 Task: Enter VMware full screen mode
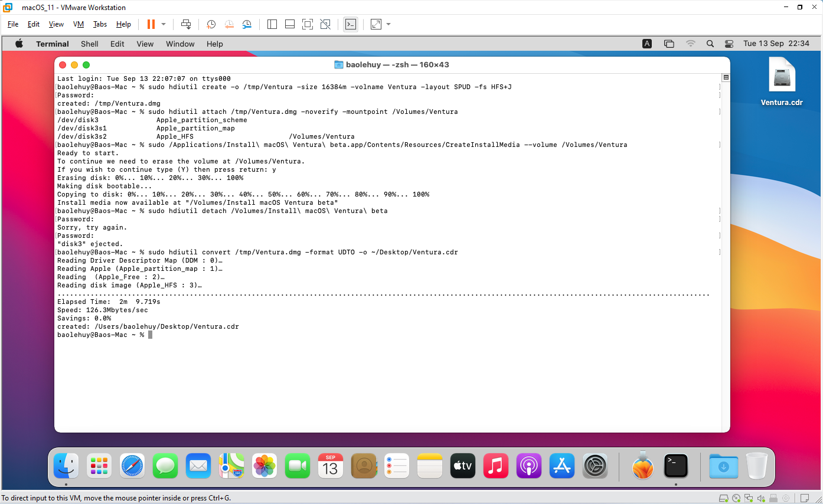[308, 24]
